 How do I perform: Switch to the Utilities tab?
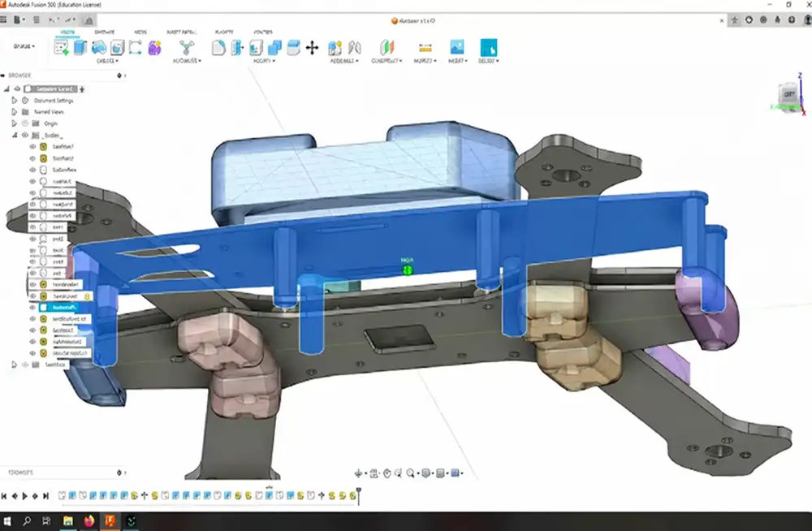pyautogui.click(x=263, y=32)
